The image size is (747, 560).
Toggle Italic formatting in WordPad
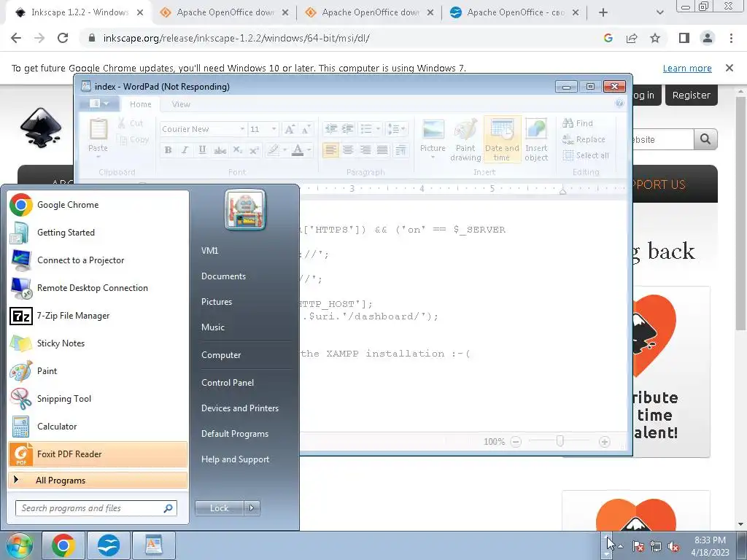click(x=185, y=150)
